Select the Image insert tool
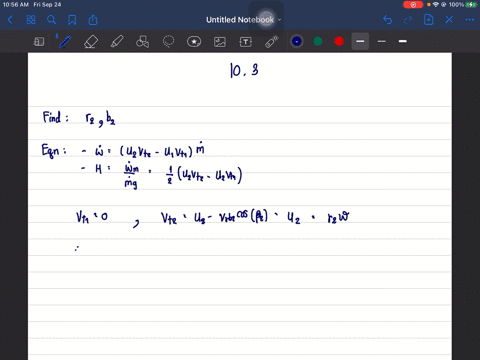480x360 pixels. point(220,42)
